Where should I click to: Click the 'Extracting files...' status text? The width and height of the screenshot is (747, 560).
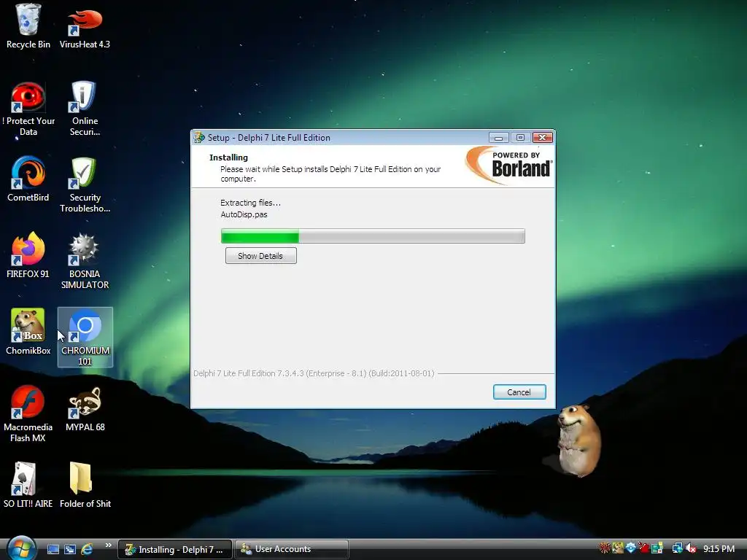(251, 203)
